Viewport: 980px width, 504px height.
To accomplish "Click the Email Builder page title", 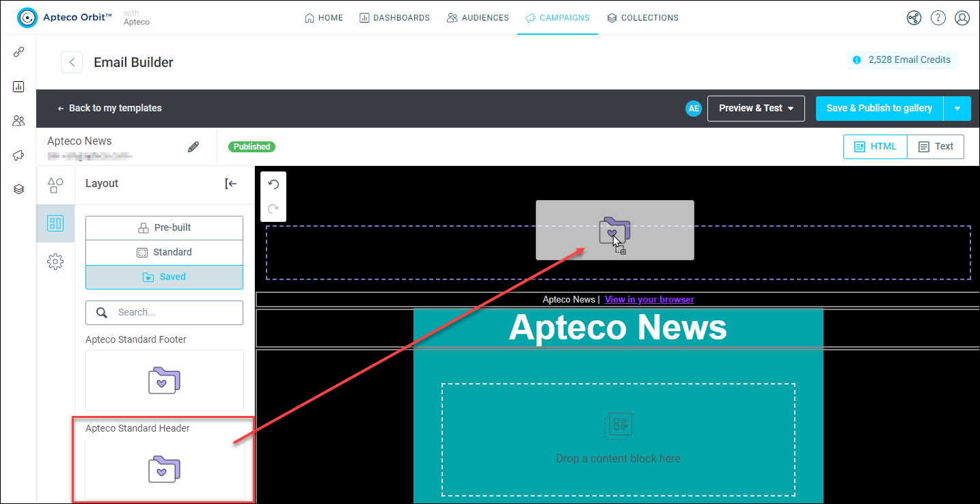I will point(134,62).
